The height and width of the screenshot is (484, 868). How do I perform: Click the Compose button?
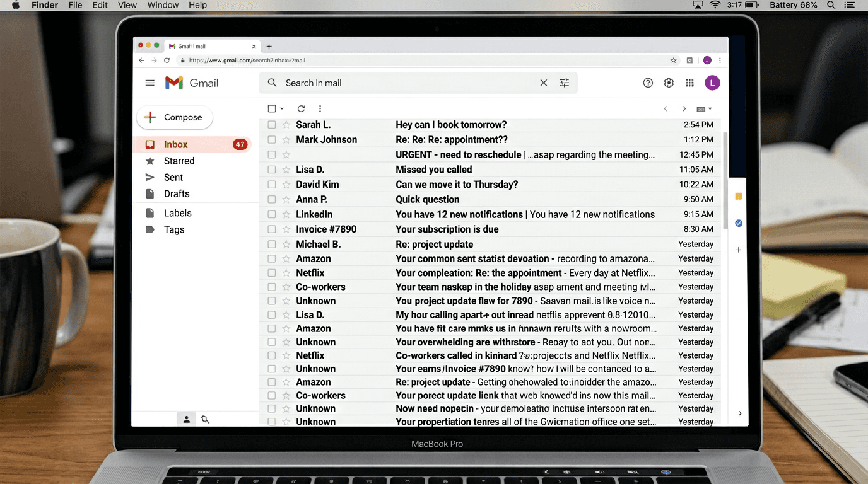coord(175,117)
